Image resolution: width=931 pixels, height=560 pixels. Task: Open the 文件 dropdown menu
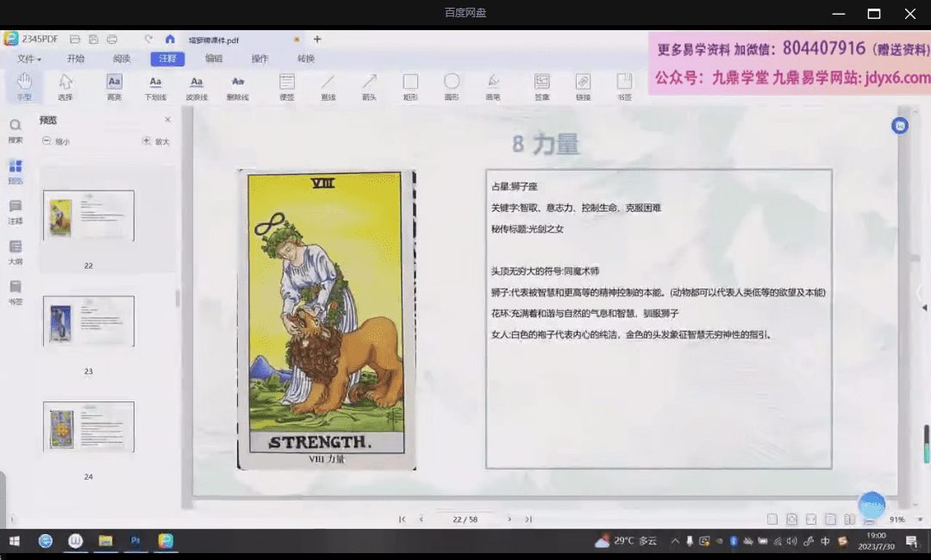coord(28,59)
